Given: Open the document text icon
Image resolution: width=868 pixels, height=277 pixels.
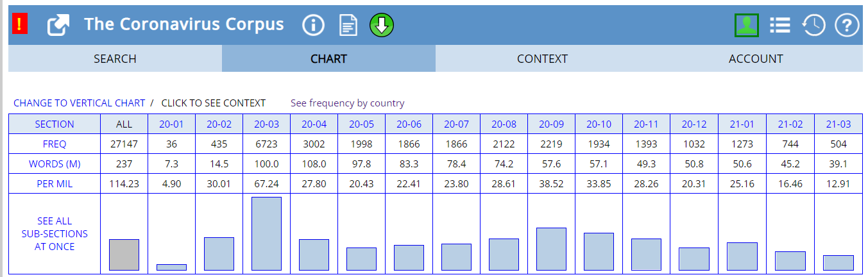Looking at the screenshot, I should [x=348, y=25].
